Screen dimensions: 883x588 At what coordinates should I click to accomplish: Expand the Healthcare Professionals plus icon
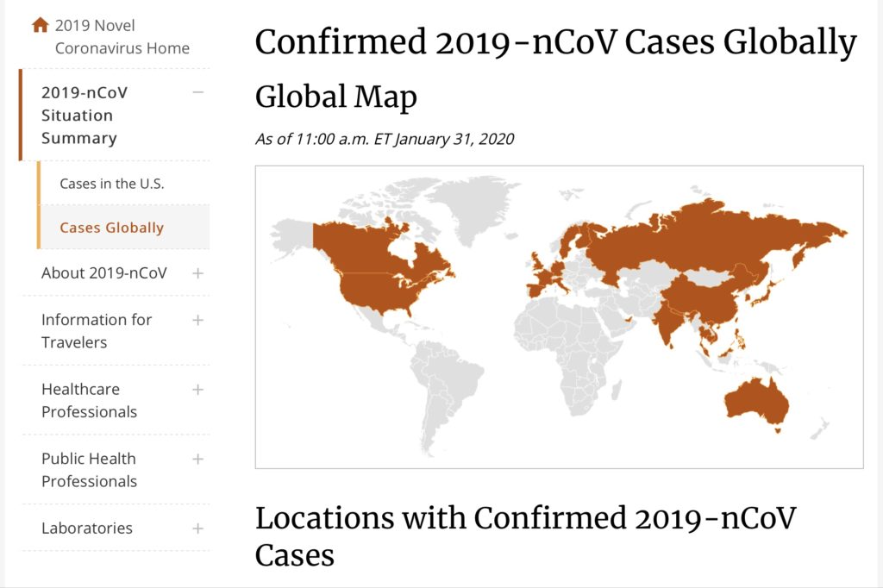click(x=198, y=390)
